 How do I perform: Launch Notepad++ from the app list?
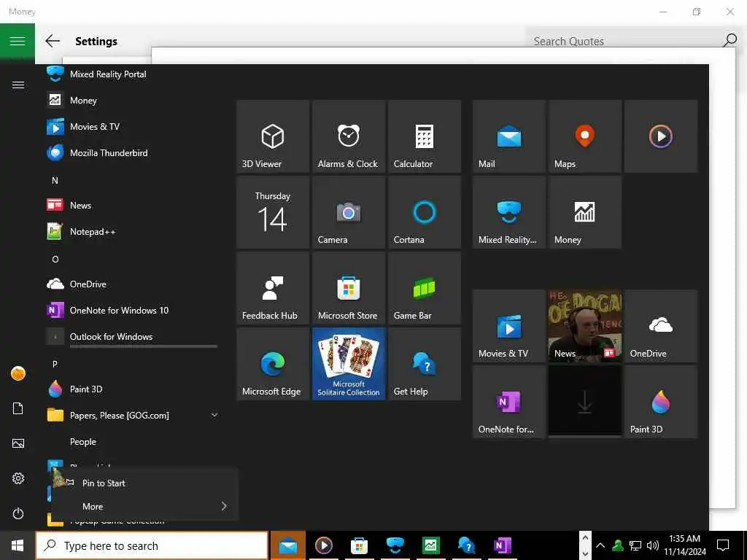(x=133, y=232)
